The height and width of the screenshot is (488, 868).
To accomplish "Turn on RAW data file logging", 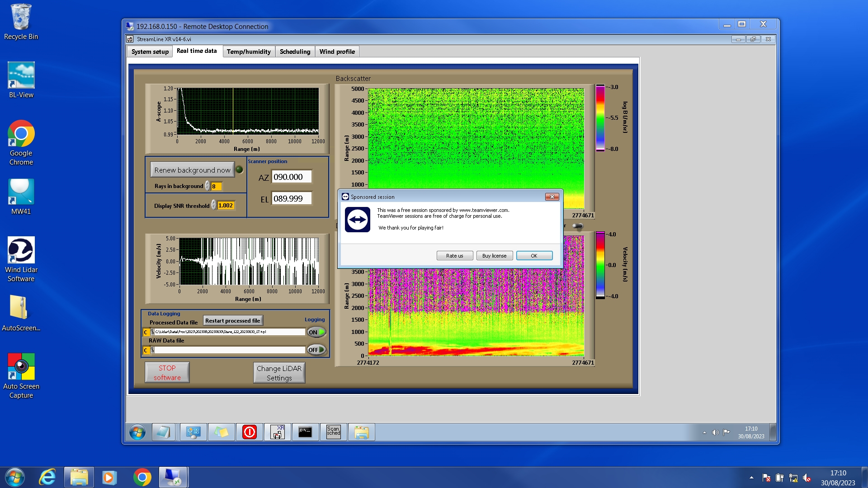I will click(316, 350).
